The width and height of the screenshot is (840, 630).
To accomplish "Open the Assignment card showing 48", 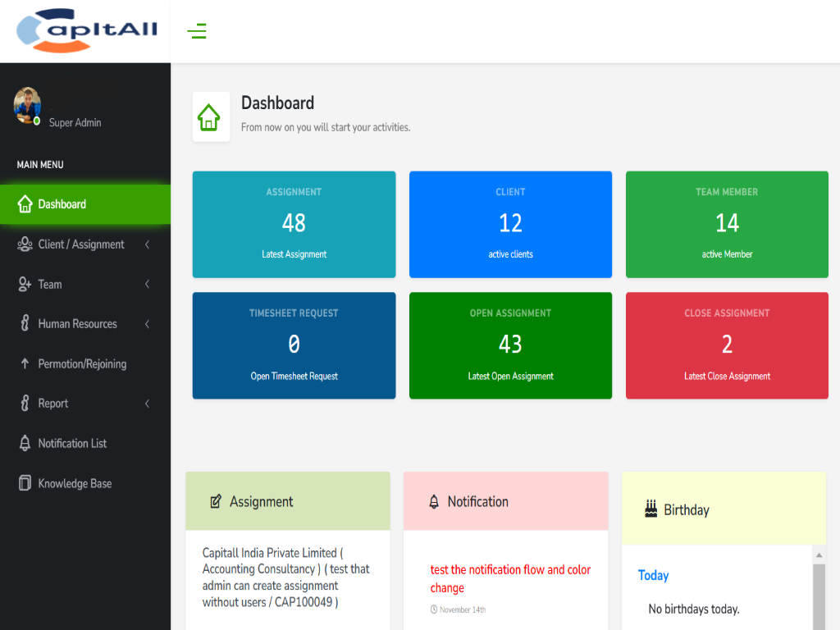I will click(294, 224).
